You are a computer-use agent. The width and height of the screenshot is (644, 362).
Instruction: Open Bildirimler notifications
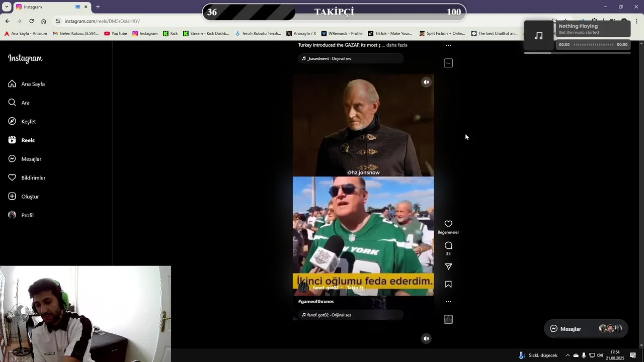pyautogui.click(x=27, y=178)
